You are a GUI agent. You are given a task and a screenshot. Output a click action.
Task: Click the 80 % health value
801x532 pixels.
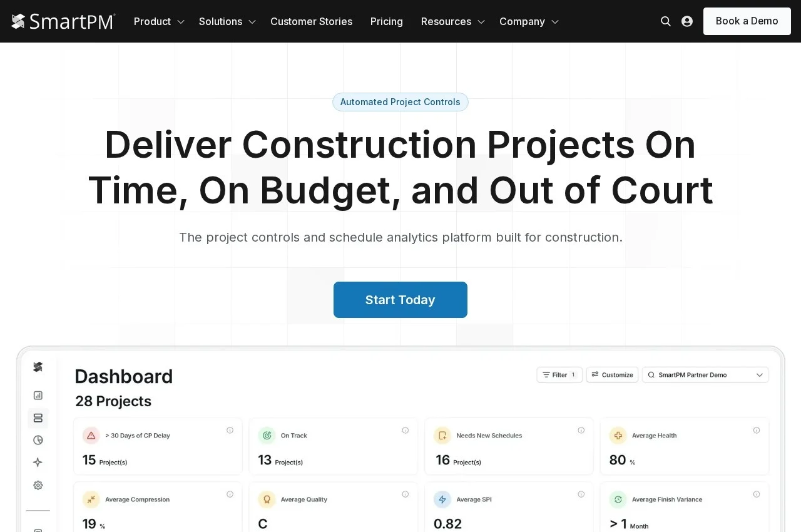pyautogui.click(x=622, y=461)
